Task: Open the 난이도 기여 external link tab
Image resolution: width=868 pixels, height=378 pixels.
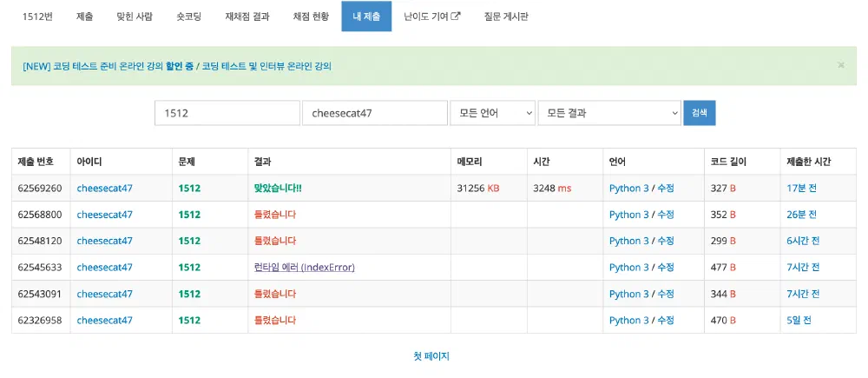Action: click(431, 16)
